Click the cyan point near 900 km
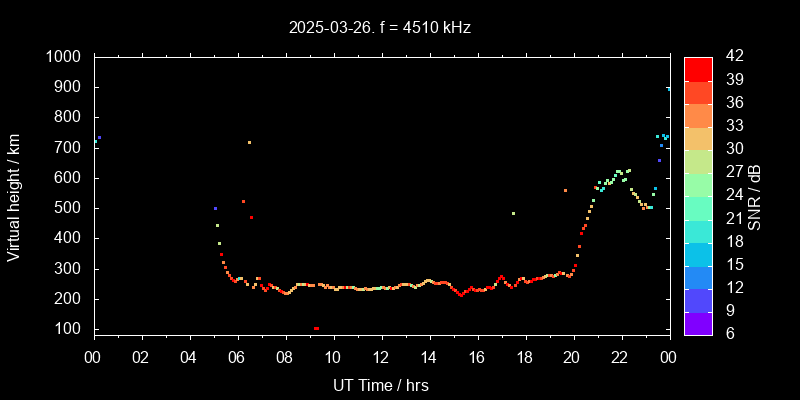Image resolution: width=800 pixels, height=400 pixels. click(x=668, y=88)
